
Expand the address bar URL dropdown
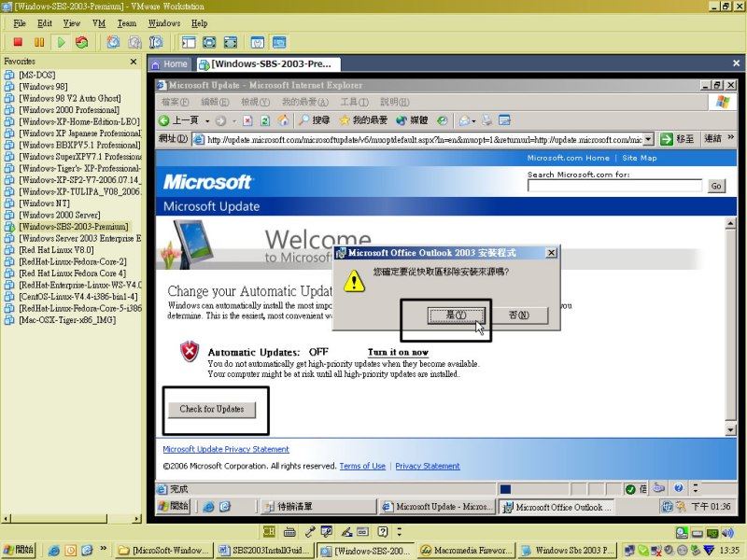point(648,139)
